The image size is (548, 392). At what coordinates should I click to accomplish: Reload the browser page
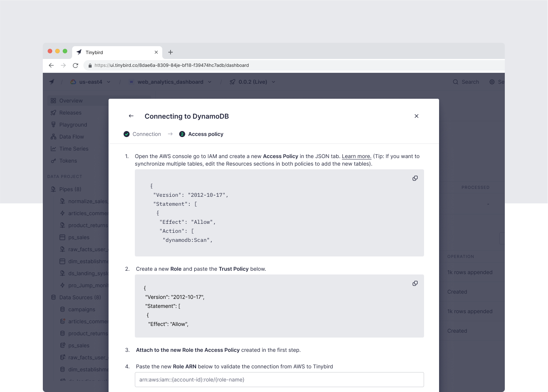click(x=75, y=65)
